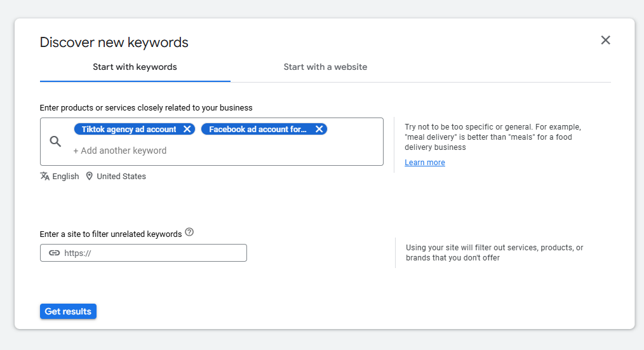
Task: Switch to Start with a website tab
Action: point(325,67)
